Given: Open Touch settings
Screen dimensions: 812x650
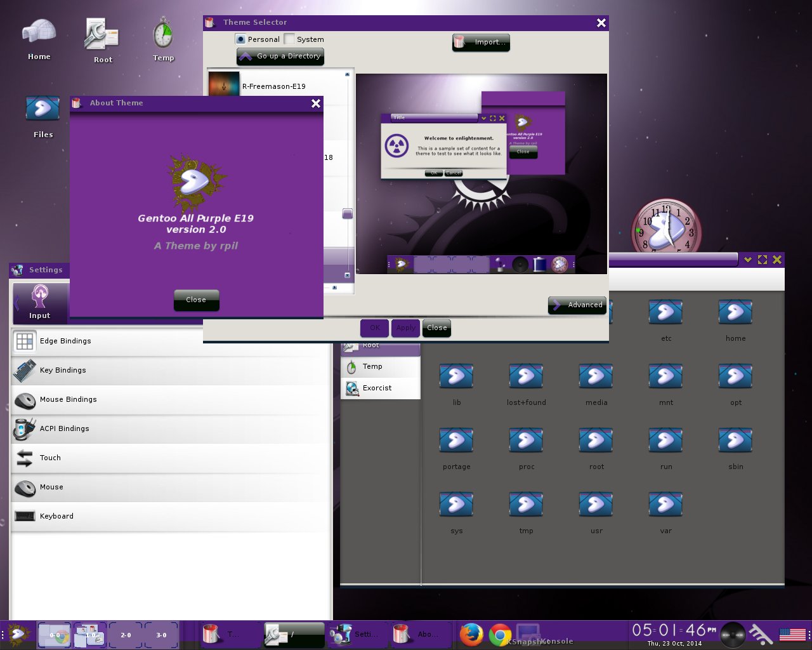Looking at the screenshot, I should (x=170, y=458).
